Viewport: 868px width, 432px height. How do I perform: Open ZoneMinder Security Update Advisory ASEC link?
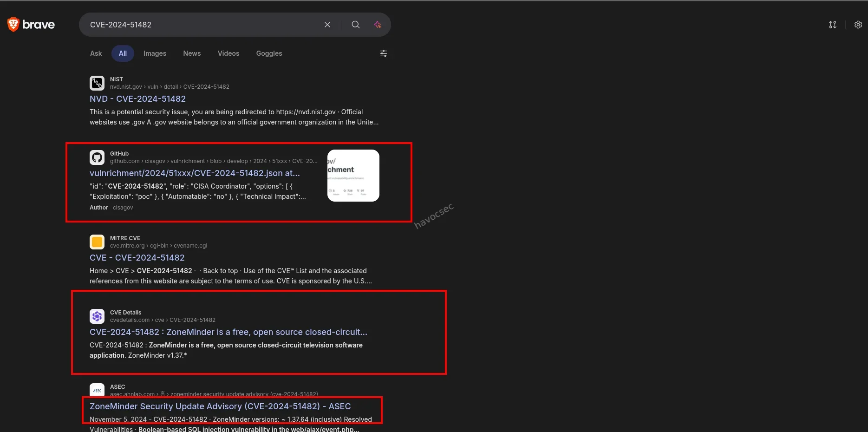pos(220,406)
